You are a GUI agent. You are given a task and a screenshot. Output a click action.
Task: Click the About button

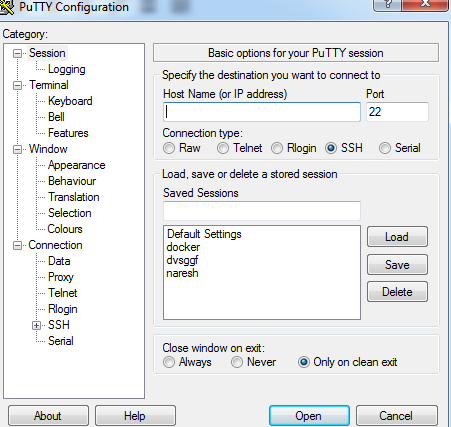48,416
